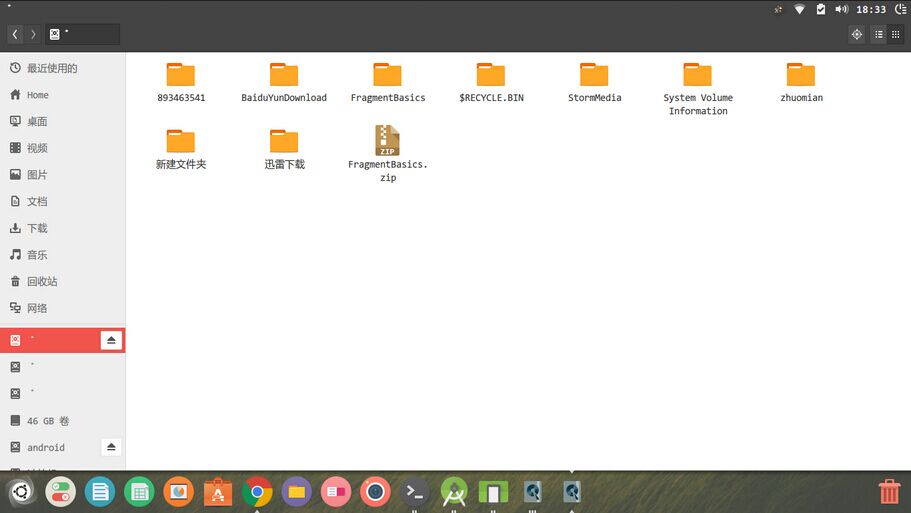Open the volume control in system tray
Image resolution: width=911 pixels, height=513 pixels.
tap(841, 9)
